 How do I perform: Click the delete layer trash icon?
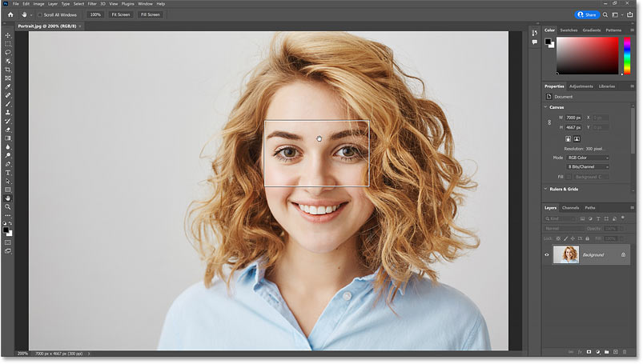(625, 352)
